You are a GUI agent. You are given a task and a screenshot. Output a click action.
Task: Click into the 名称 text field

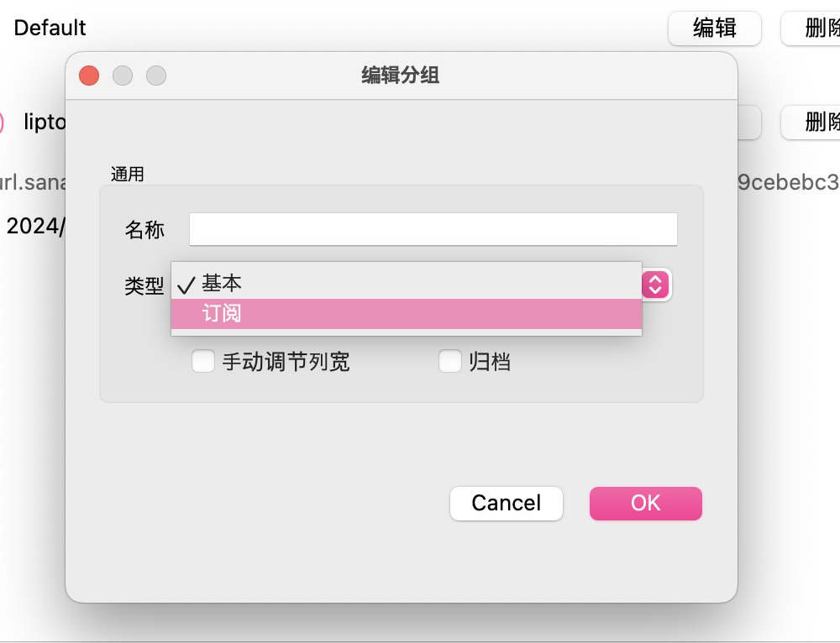click(x=433, y=229)
